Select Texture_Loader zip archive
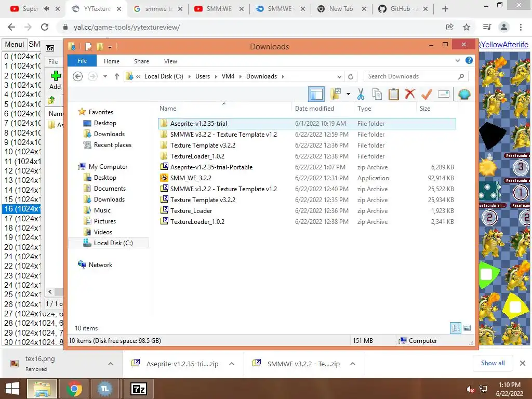This screenshot has height=399, width=532. pyautogui.click(x=307, y=211)
